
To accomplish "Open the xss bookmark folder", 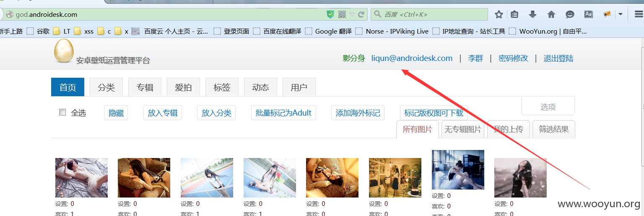I will [x=84, y=31].
